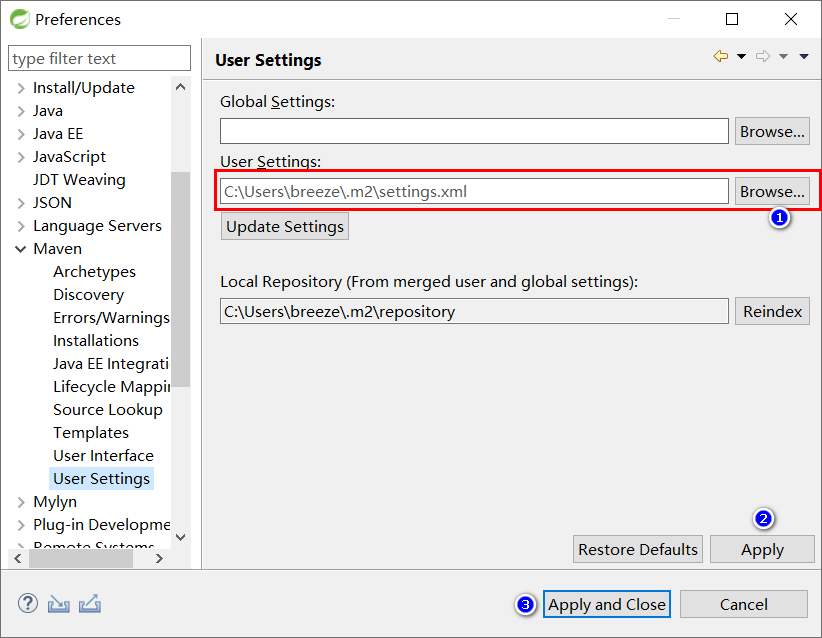The width and height of the screenshot is (822, 638).
Task: Expand the Java EE tree node
Action: click(x=21, y=134)
